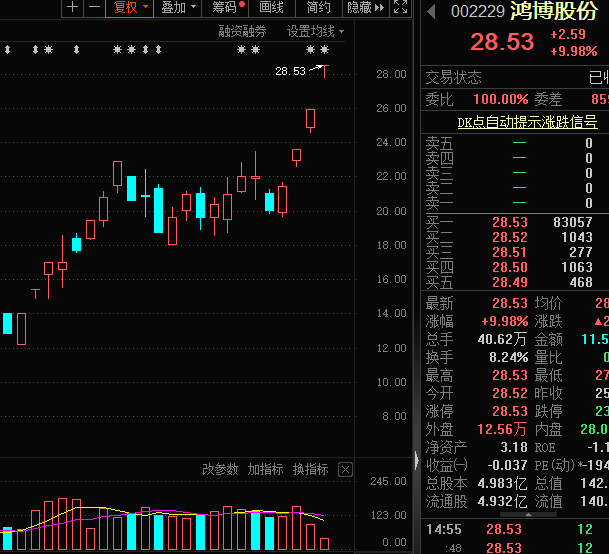609x554 pixels.
Task: Click 买一 price 28.53
Action: point(510,222)
